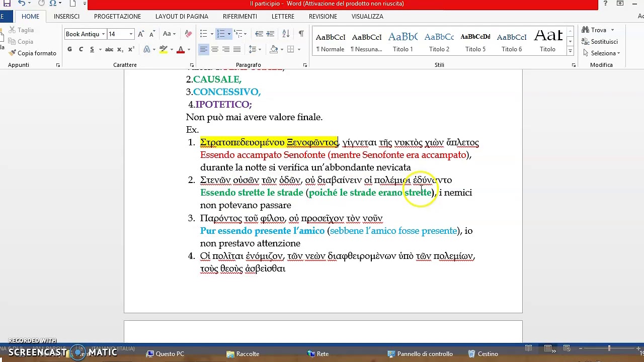Open line spacing options
Viewport: 644px width, 362px height.
pyautogui.click(x=254, y=49)
